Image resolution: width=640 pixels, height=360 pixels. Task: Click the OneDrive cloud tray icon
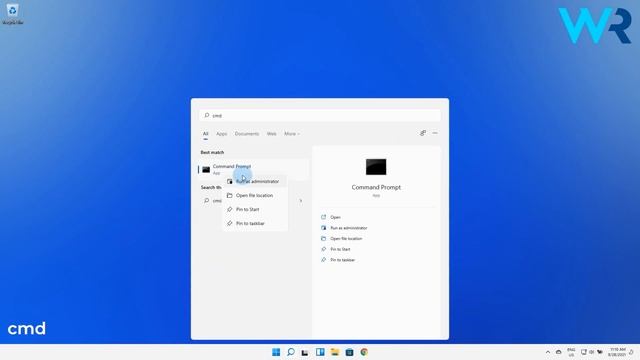(x=558, y=352)
